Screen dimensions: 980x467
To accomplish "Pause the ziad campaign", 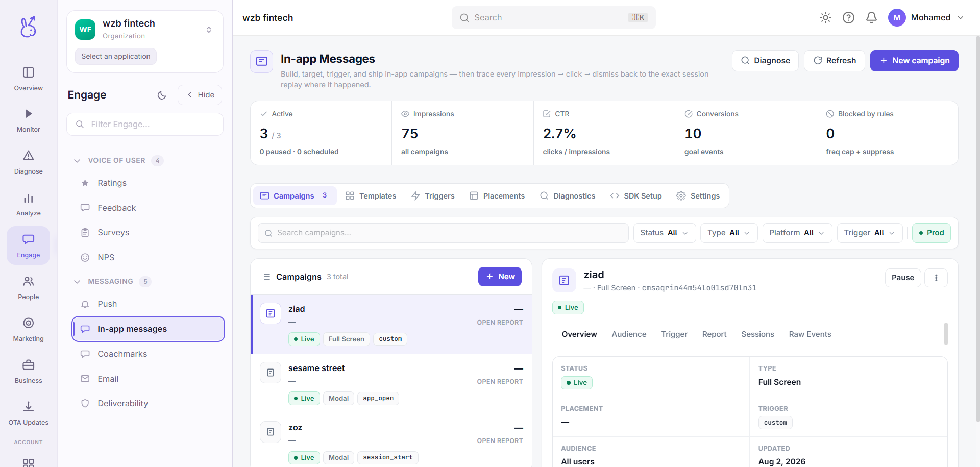I will click(x=903, y=278).
